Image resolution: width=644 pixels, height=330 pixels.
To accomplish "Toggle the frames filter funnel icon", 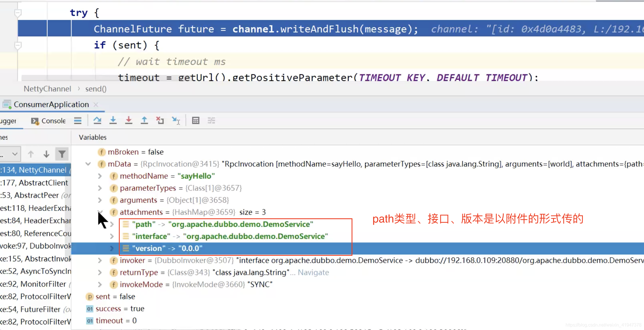I will (x=62, y=154).
